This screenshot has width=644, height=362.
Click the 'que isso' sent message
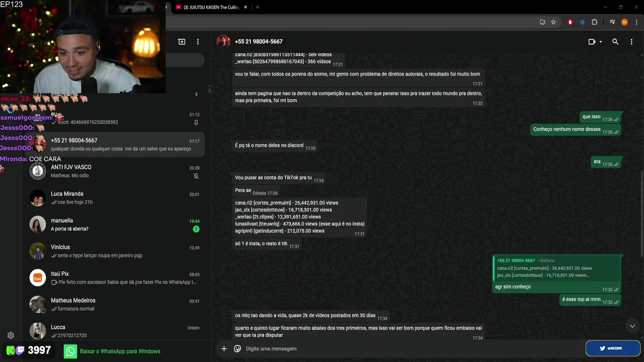pyautogui.click(x=601, y=117)
